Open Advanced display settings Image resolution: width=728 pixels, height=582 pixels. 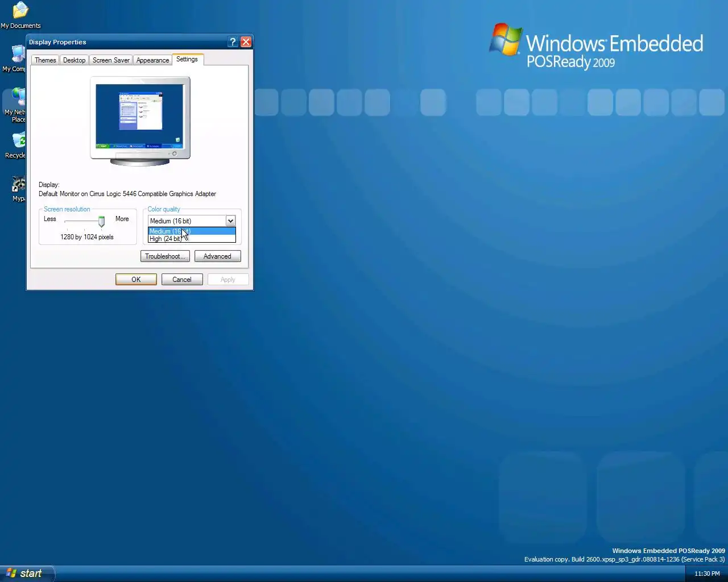[x=217, y=256]
